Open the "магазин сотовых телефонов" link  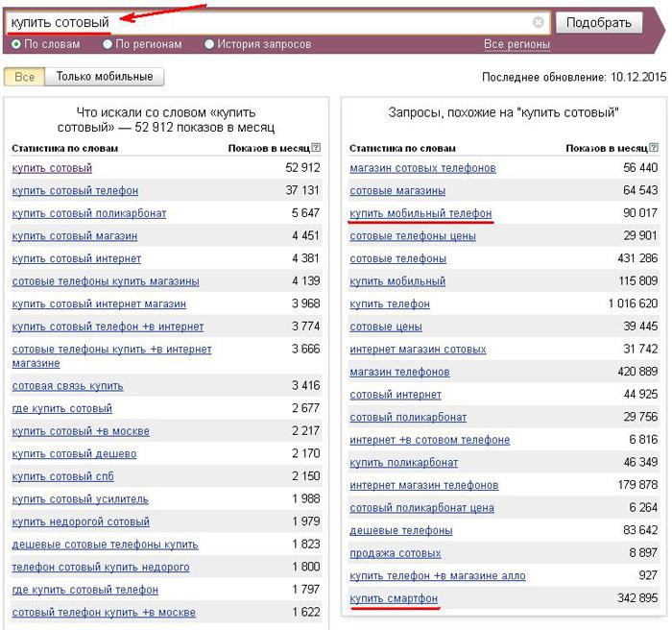(x=422, y=168)
